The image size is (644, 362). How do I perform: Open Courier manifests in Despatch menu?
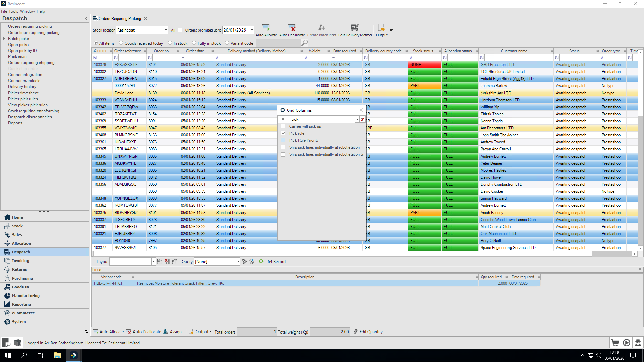(x=24, y=81)
